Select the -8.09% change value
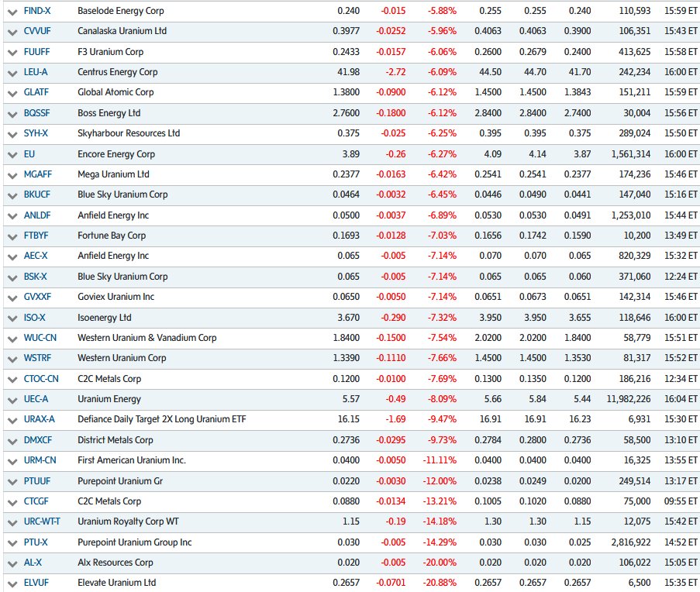 pos(442,399)
